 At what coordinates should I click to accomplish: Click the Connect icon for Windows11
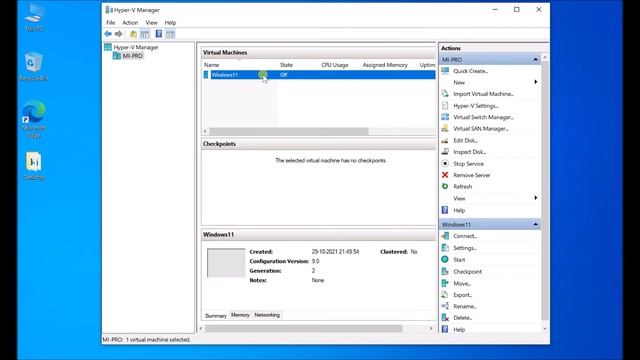445,236
